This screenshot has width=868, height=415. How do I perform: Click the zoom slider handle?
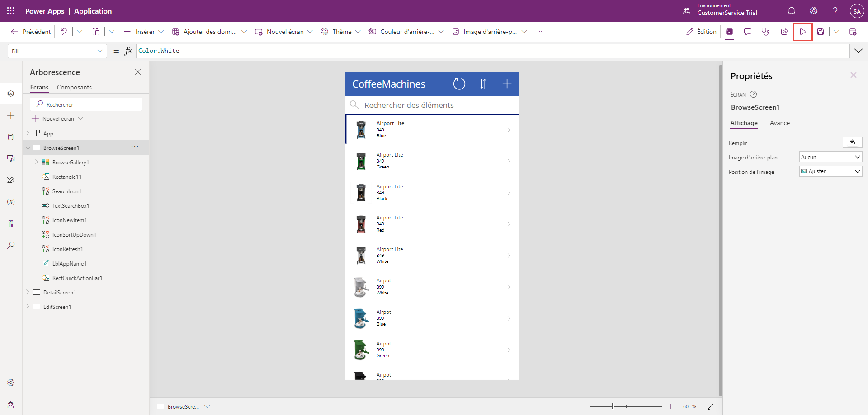click(613, 406)
